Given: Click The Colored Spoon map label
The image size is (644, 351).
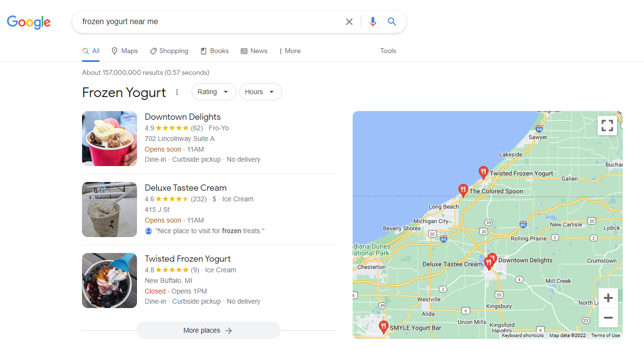Looking at the screenshot, I should (x=496, y=191).
